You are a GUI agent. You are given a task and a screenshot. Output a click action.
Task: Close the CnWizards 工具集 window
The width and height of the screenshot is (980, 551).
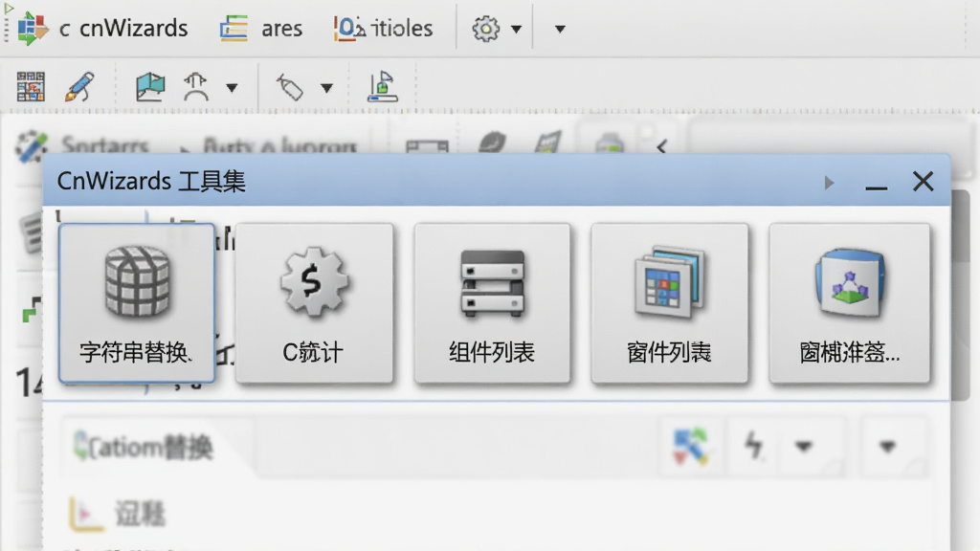click(x=924, y=182)
